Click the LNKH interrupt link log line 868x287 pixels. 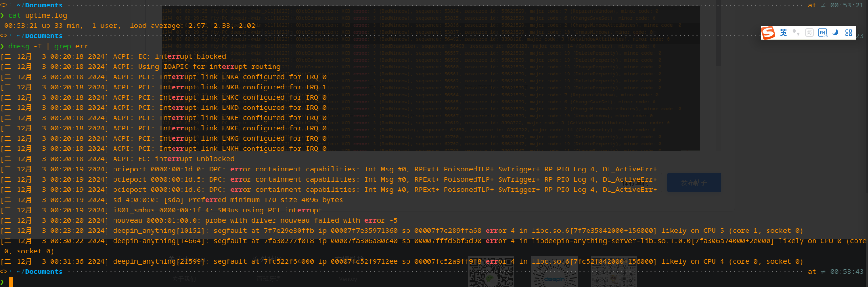pyautogui.click(x=164, y=149)
